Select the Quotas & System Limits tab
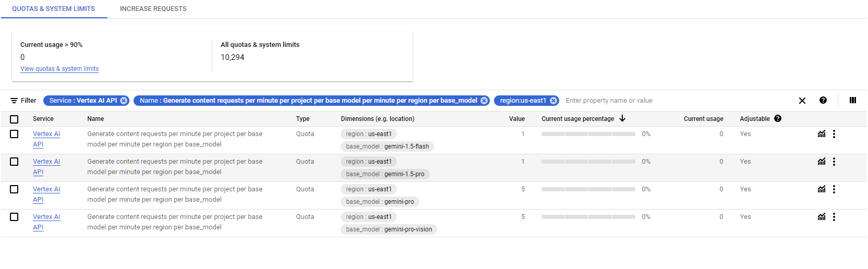Viewport: 868px width, 269px height. (54, 9)
